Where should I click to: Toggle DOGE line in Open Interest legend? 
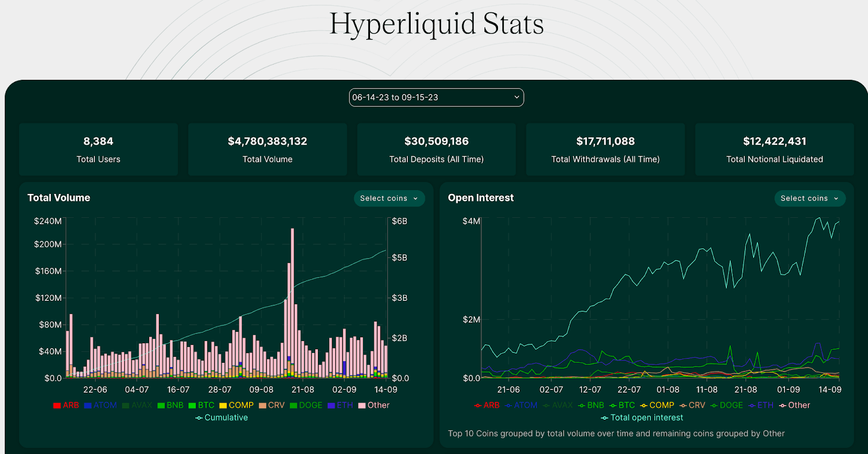[x=726, y=405]
